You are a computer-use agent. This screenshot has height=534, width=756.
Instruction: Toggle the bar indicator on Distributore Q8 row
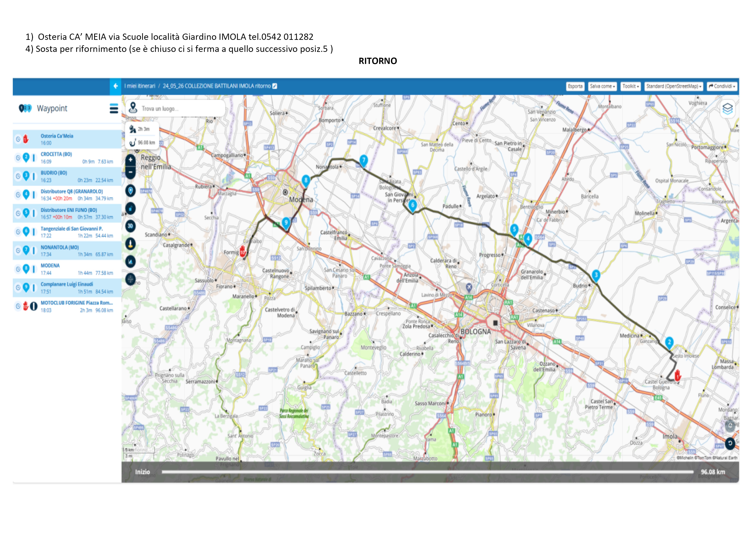[x=34, y=195]
